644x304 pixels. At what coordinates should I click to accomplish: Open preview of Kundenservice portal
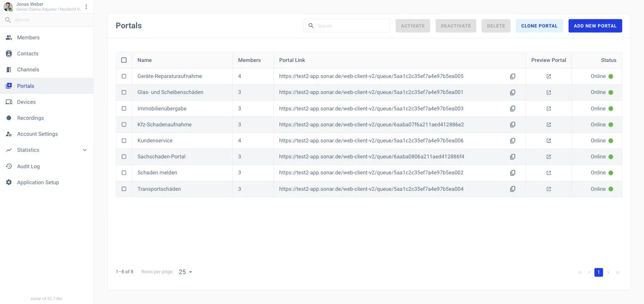click(x=549, y=141)
